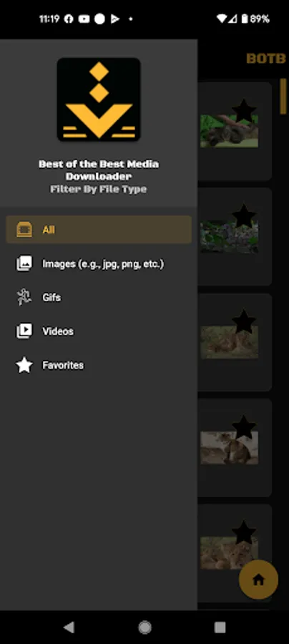
Task: Tap the app logo in drawer header
Action: pyautogui.click(x=99, y=99)
